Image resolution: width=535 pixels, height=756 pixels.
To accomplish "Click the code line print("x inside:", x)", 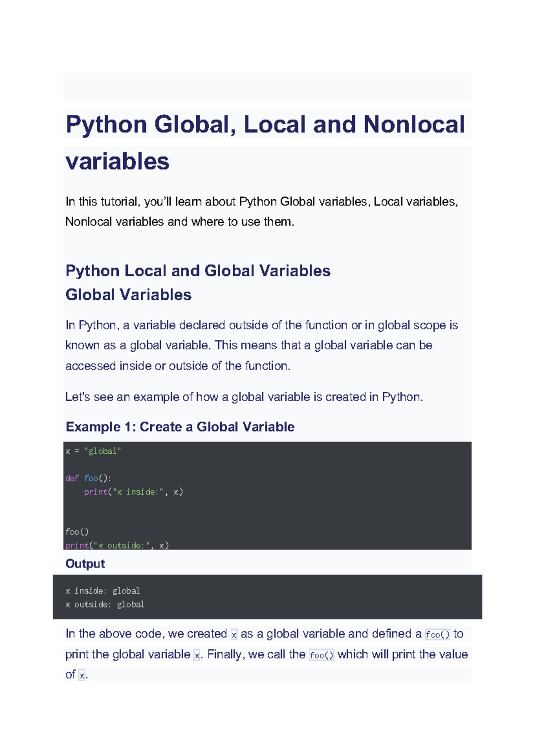I will [x=134, y=492].
